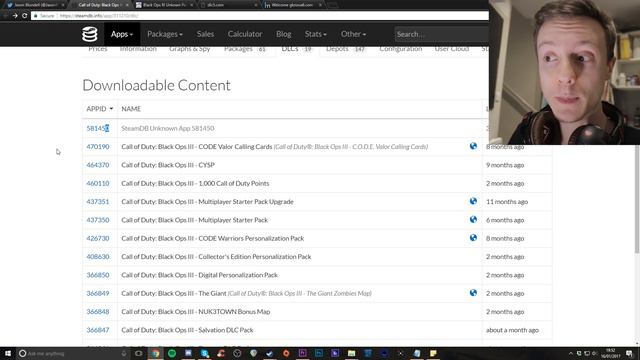Image resolution: width=640 pixels, height=360 pixels.
Task: Select 'Digital Personalization Pack' row name
Action: click(200, 275)
